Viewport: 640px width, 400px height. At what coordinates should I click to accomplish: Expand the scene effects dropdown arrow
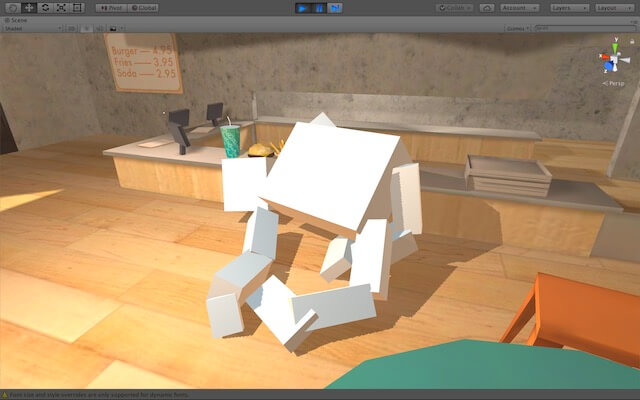[122, 29]
